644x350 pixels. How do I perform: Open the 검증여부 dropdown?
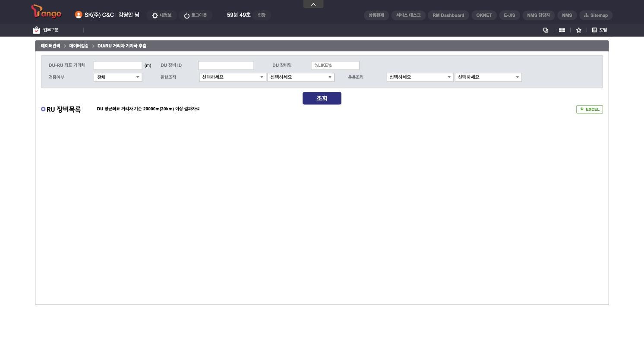click(118, 78)
